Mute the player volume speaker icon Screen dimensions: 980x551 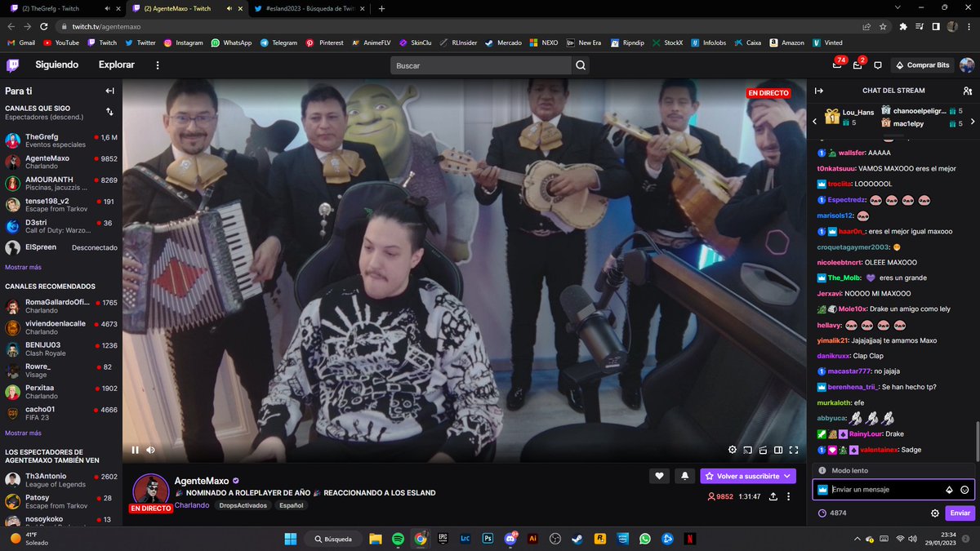click(151, 450)
